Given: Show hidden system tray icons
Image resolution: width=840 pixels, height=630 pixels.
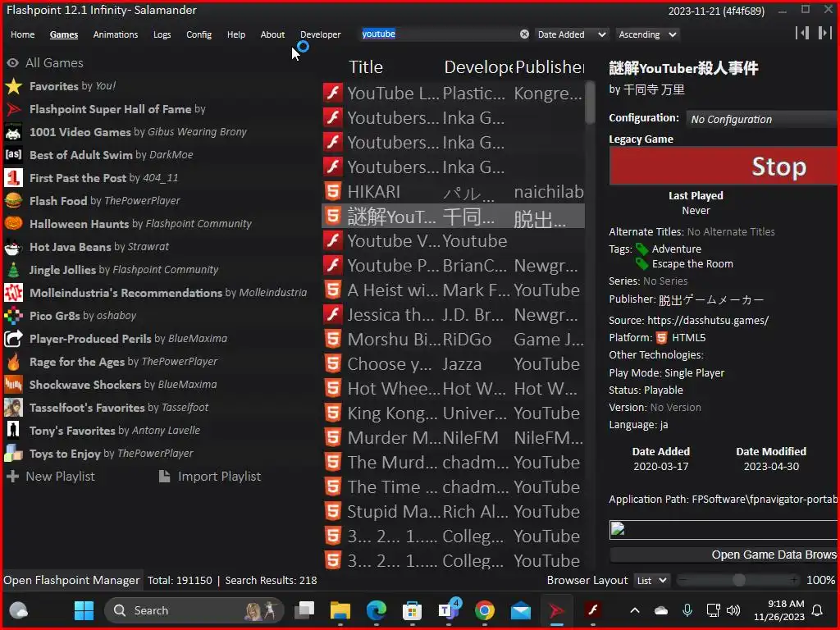Looking at the screenshot, I should point(635,610).
